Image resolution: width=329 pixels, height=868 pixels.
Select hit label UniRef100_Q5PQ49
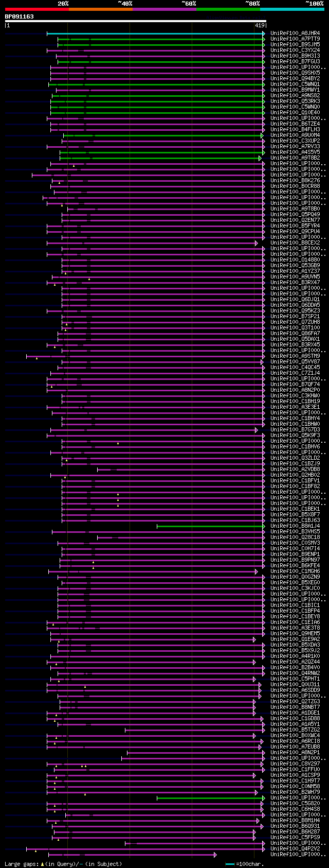pos(295,215)
